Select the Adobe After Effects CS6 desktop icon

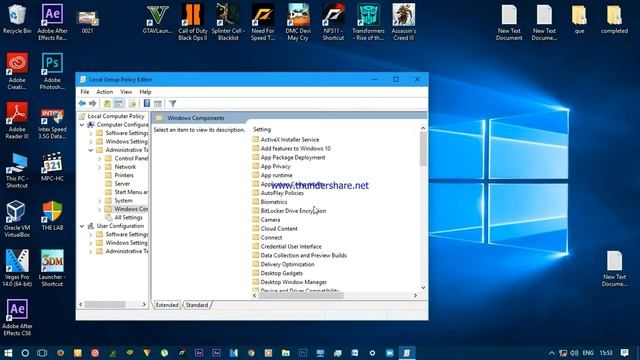click(17, 318)
